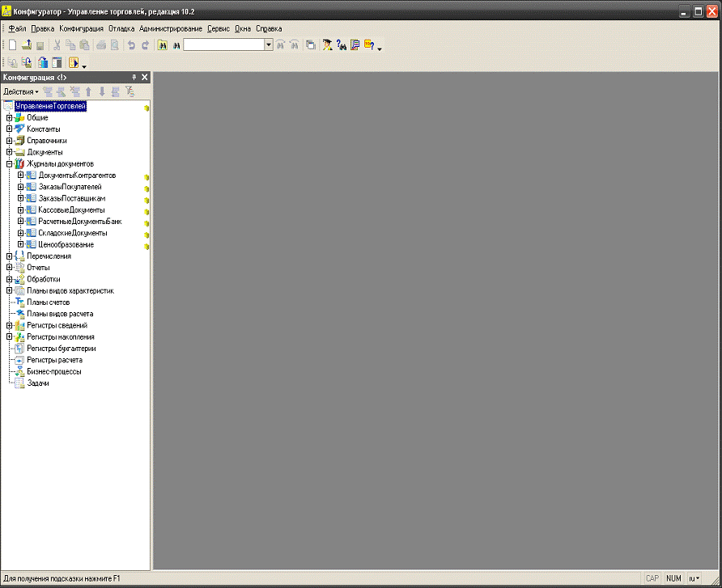This screenshot has height=588, width=722.
Task: Select the Планы видов расчета item
Action: click(60, 314)
